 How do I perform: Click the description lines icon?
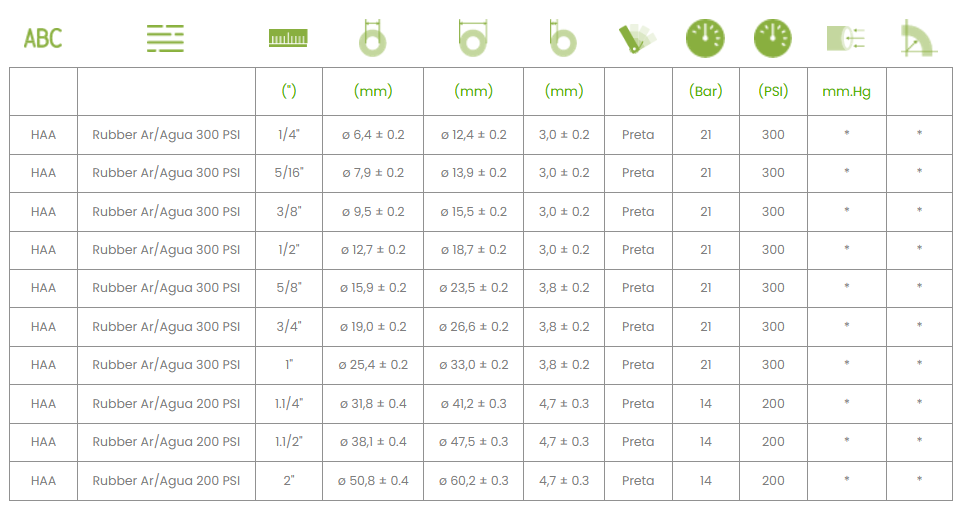pos(165,38)
